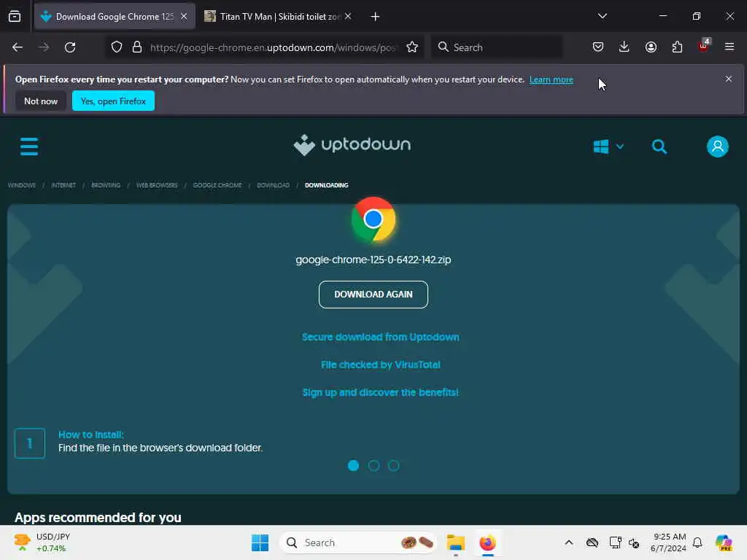Expand list all tabs chevron
The image size is (747, 560).
pyautogui.click(x=602, y=16)
